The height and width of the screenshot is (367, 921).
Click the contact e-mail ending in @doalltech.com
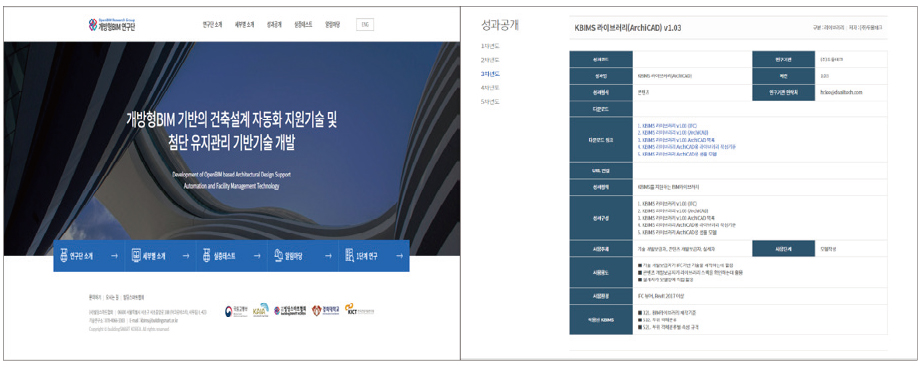(x=841, y=92)
